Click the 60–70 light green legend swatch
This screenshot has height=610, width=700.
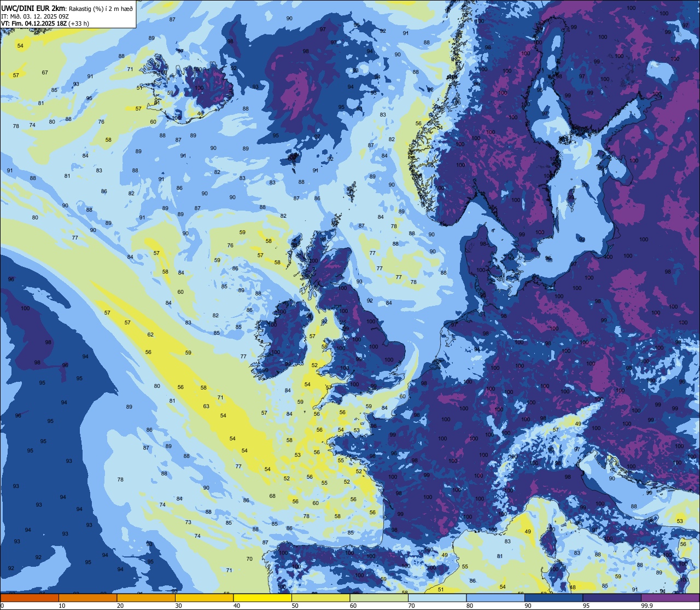[x=379, y=597]
